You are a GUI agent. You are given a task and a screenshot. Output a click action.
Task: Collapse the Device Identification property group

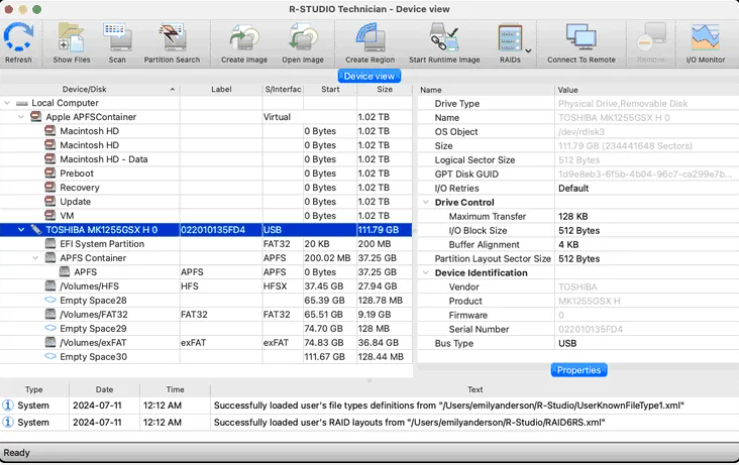[426, 273]
